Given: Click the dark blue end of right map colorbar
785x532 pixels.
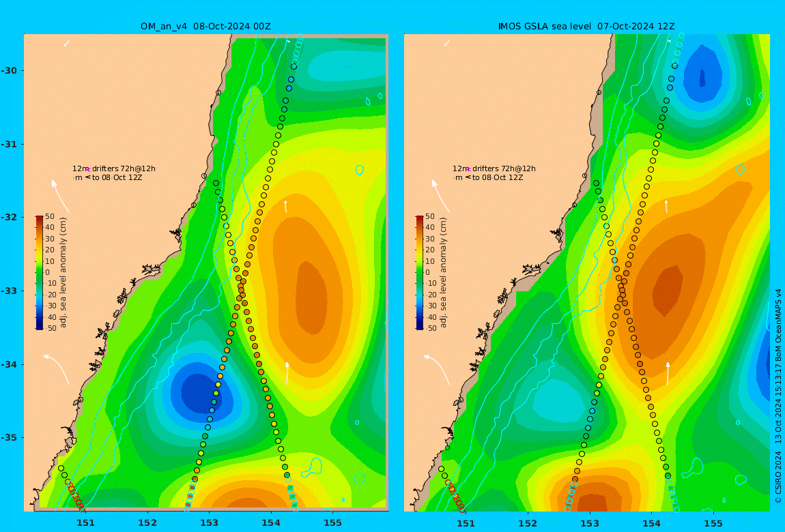Looking at the screenshot, I should pos(420,327).
